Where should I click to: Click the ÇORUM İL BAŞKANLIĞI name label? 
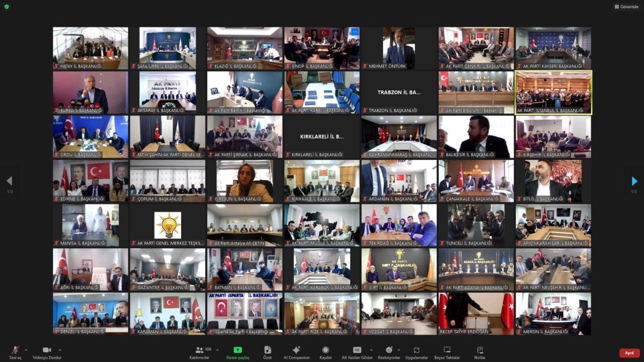160,199
